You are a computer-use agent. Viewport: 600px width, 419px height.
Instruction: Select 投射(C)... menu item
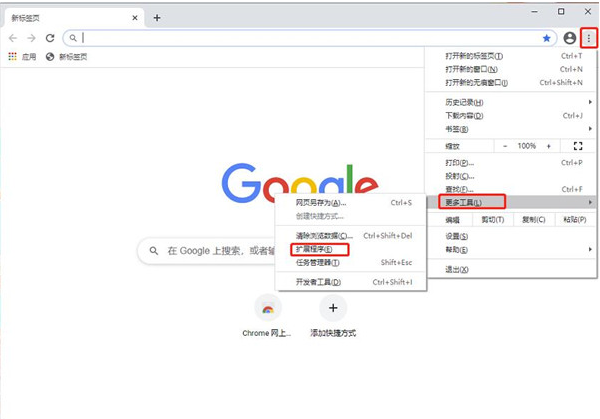coord(511,176)
